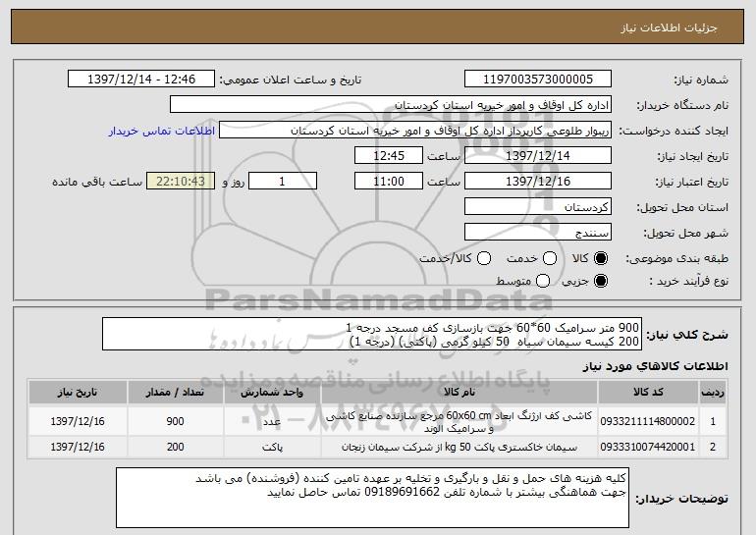Click the توضیحات خریدار label
This screenshot has height=535, width=756.
coord(681,499)
